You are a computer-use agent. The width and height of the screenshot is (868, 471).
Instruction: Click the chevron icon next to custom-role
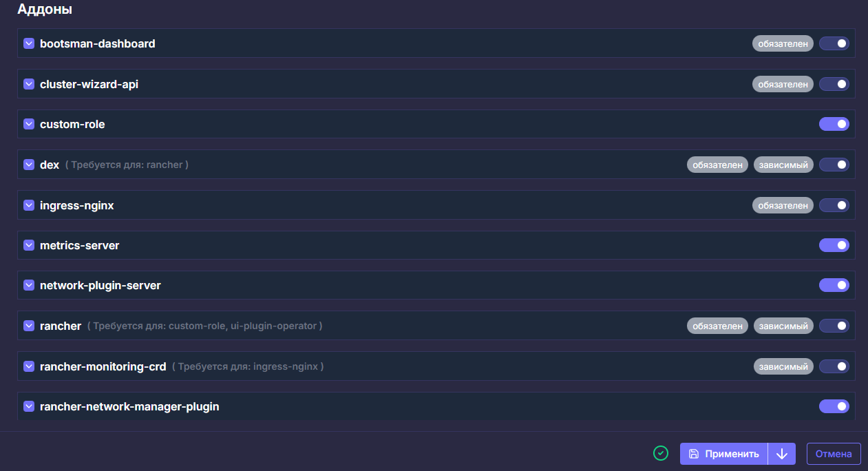click(x=29, y=124)
